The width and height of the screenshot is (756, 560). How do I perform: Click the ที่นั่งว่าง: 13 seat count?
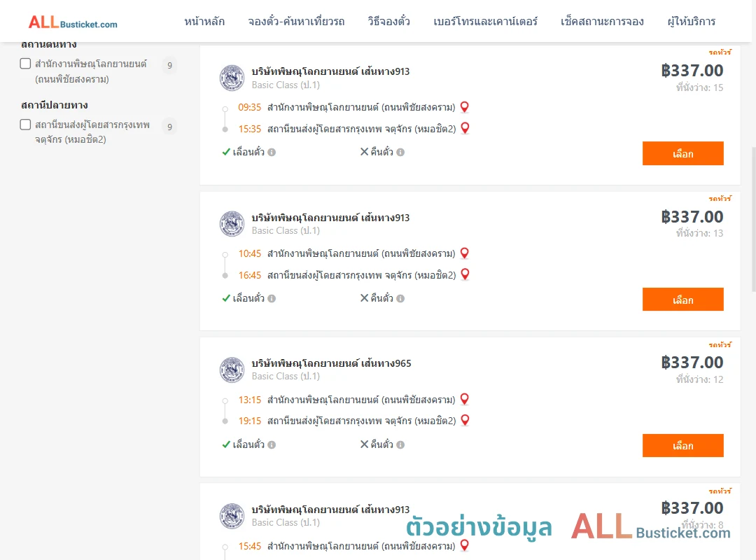[x=699, y=234]
